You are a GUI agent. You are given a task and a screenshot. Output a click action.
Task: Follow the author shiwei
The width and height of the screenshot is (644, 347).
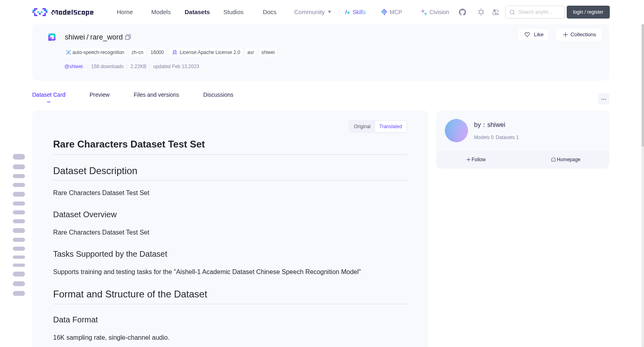click(x=476, y=160)
